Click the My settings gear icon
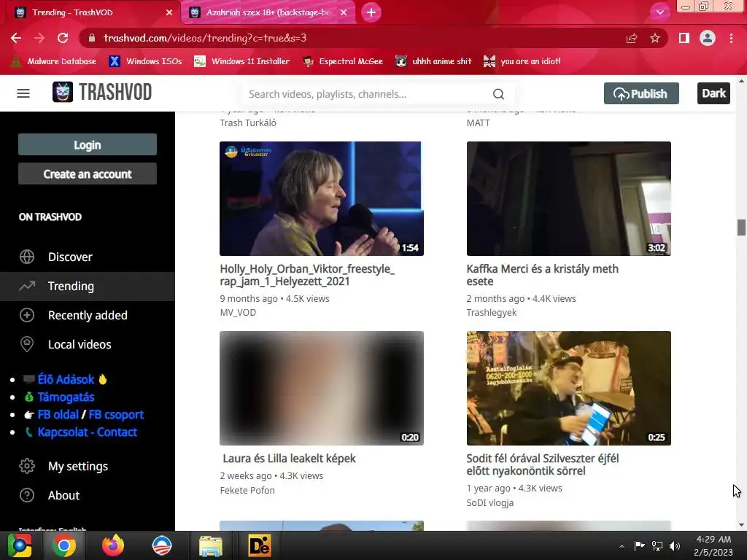The width and height of the screenshot is (747, 560). coord(27,466)
